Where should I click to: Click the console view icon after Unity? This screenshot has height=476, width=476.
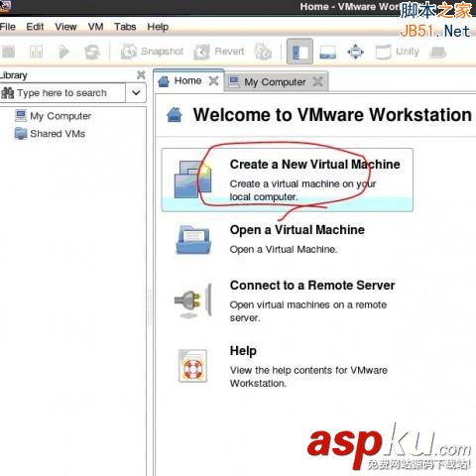[438, 52]
